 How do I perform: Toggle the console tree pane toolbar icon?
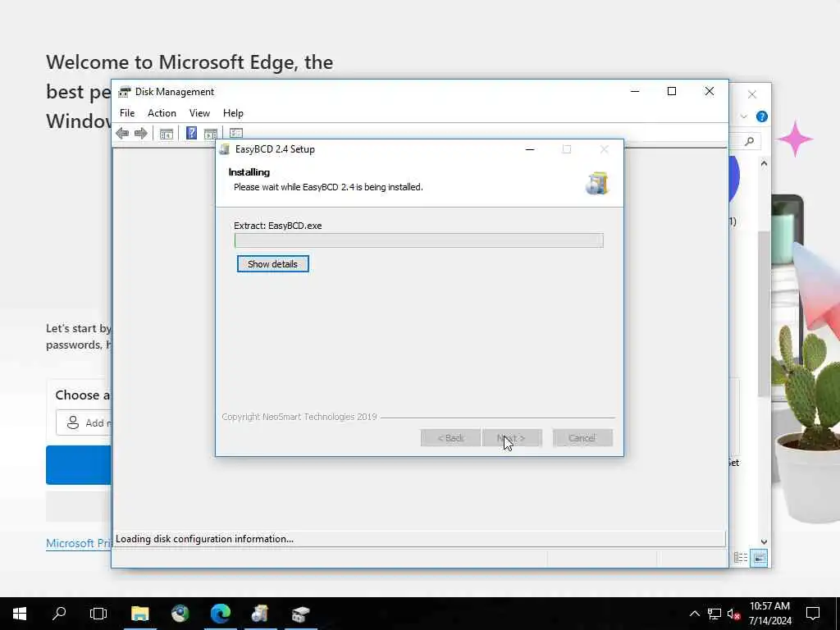click(x=166, y=134)
